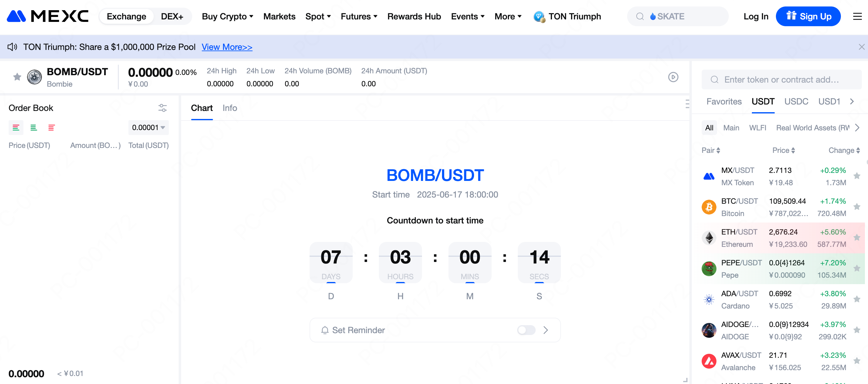The image size is (868, 384).
Task: Open Order Book settings sliders icon
Action: [162, 108]
